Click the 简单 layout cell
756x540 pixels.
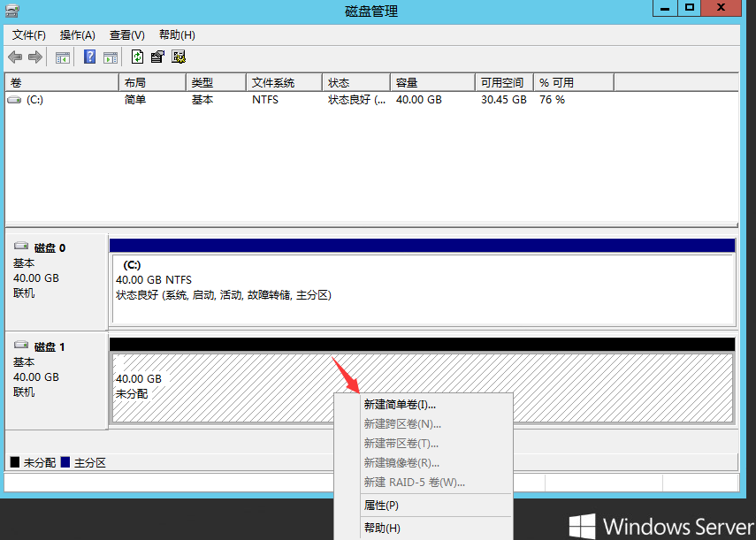click(x=135, y=100)
